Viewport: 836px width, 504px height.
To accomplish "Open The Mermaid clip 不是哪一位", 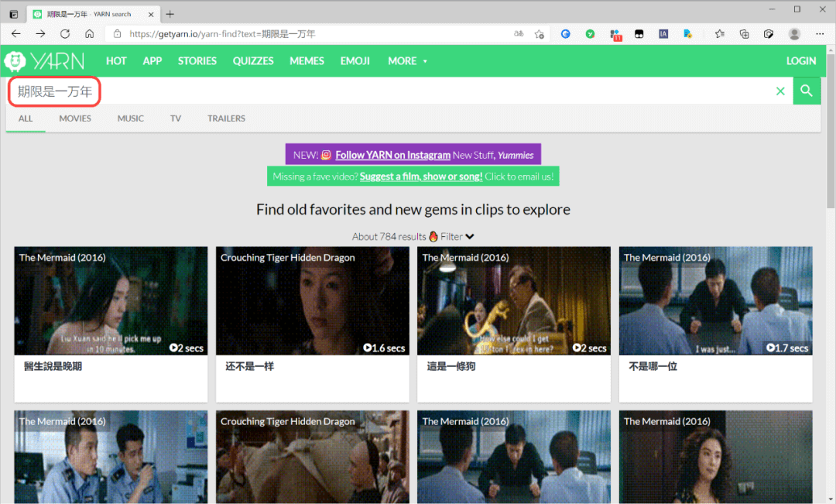I will (x=715, y=301).
